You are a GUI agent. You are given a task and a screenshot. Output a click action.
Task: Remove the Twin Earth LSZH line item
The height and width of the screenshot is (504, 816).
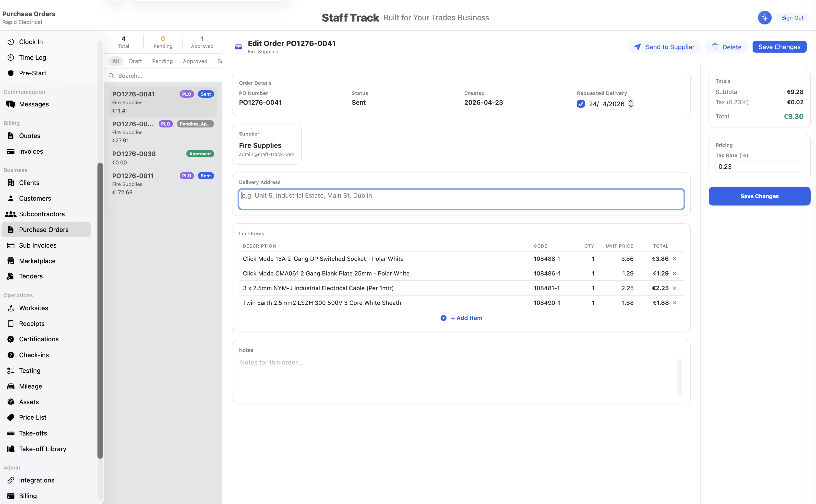[x=674, y=303]
